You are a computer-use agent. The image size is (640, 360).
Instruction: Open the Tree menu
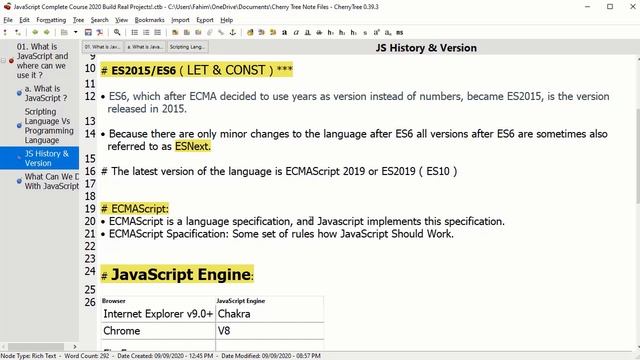click(x=78, y=20)
